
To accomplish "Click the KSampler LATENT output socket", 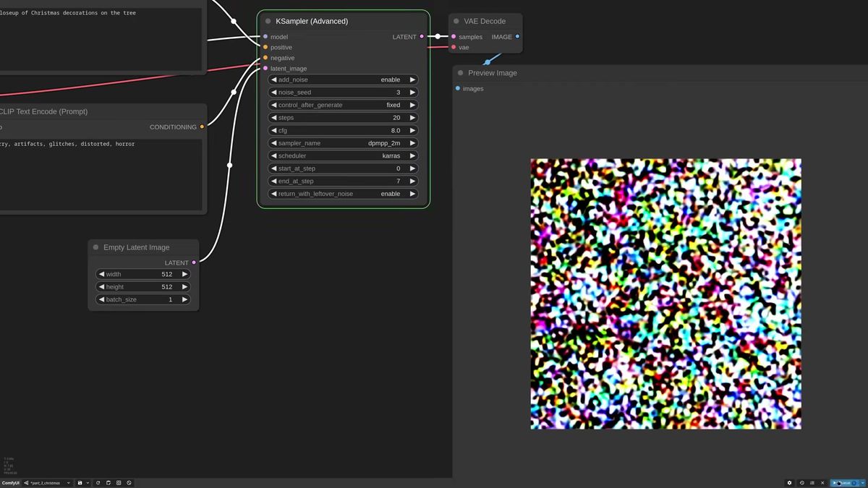I will (x=422, y=37).
